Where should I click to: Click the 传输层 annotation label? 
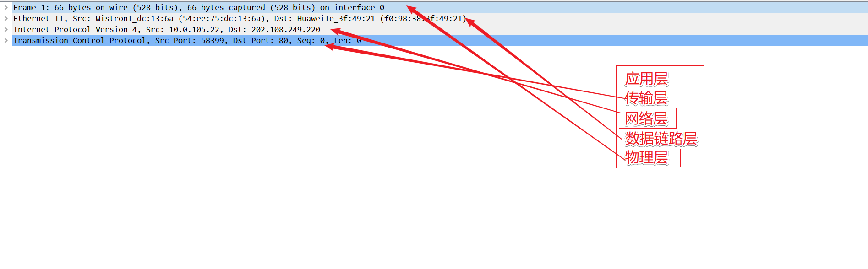[x=646, y=98]
